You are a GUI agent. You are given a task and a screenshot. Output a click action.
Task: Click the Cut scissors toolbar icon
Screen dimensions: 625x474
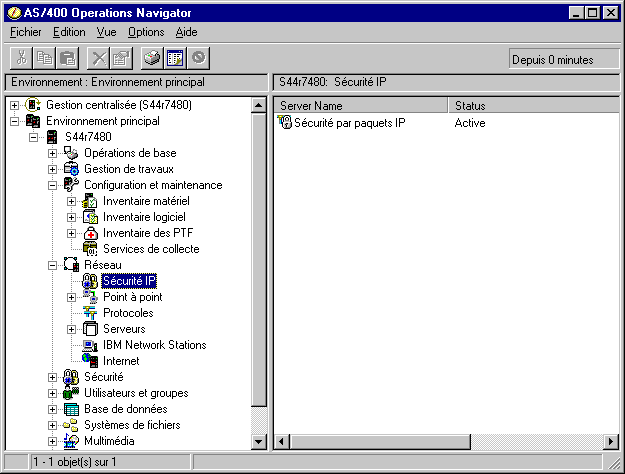point(22,58)
